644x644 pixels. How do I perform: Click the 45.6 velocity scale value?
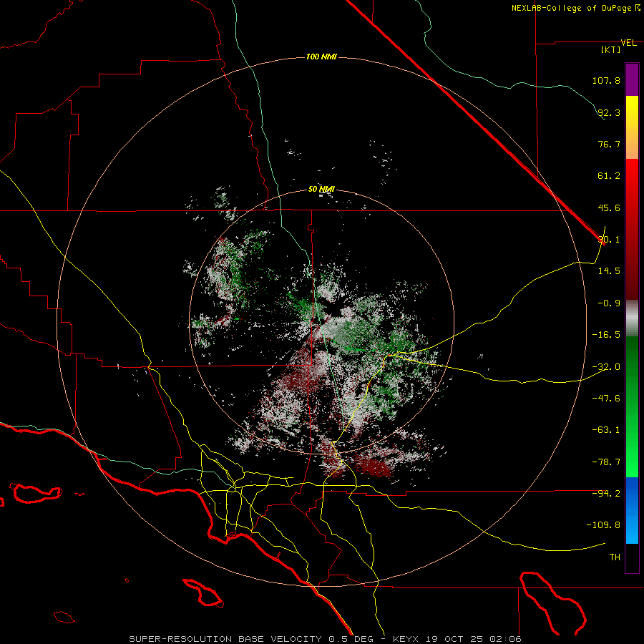pos(609,208)
